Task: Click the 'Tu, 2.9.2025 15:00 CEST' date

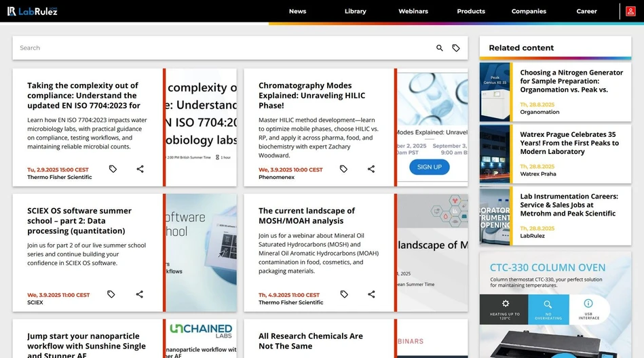Action: [58, 170]
